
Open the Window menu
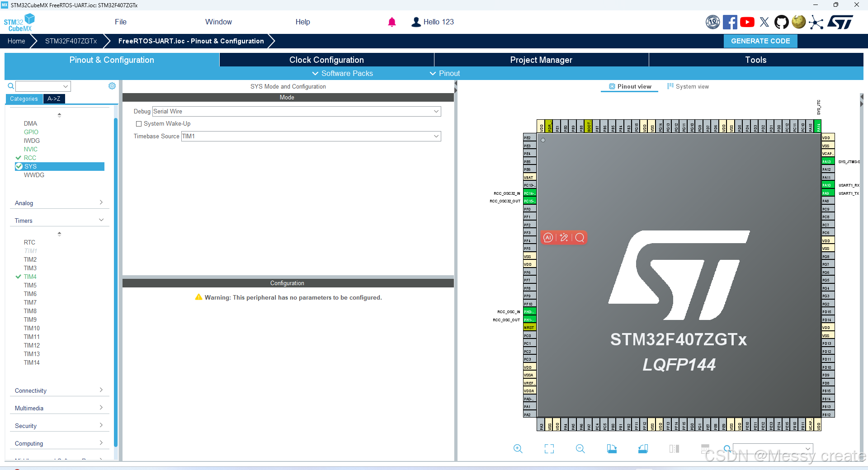point(218,22)
